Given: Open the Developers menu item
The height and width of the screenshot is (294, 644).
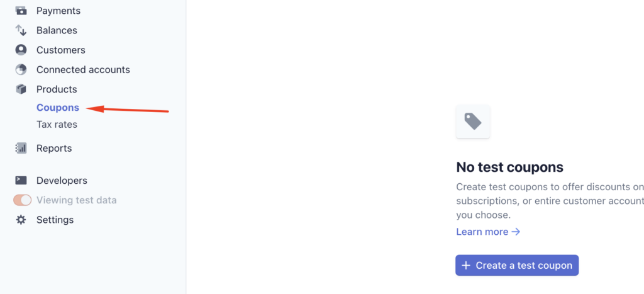Looking at the screenshot, I should (62, 181).
